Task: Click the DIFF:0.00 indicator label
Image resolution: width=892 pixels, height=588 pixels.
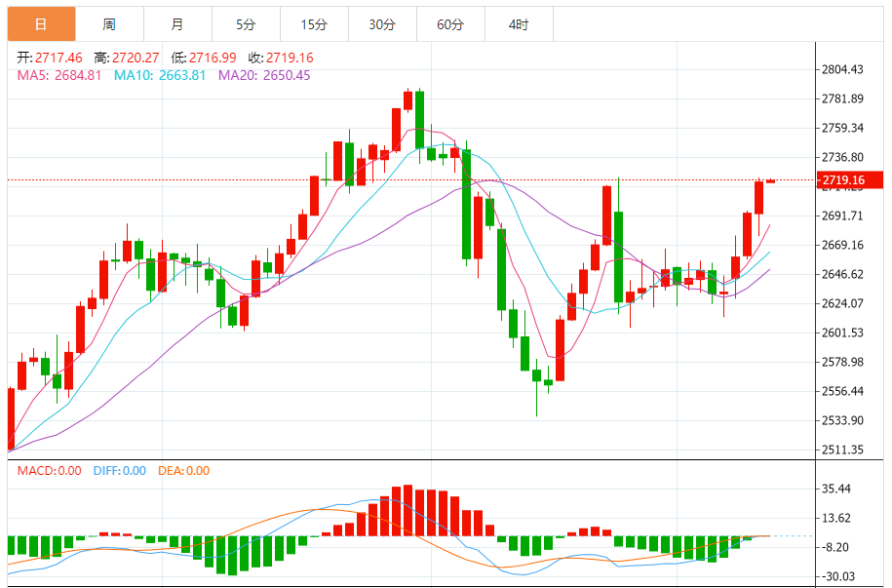Action: click(120, 471)
